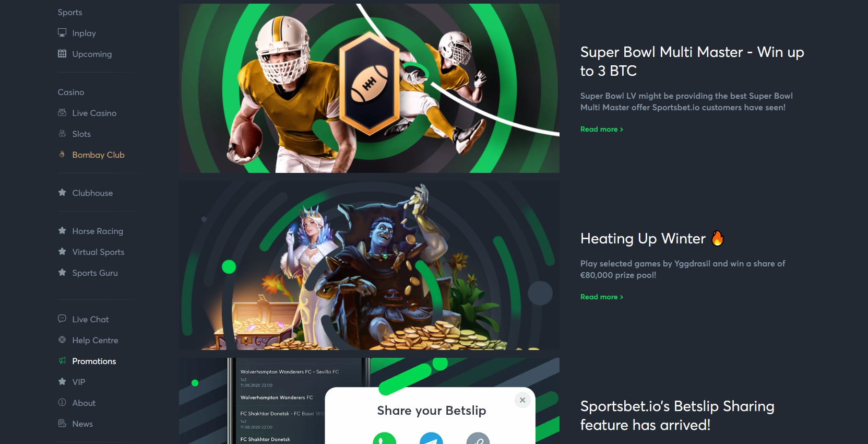Read more about Heating Up Winter
The image size is (868, 444).
tap(602, 297)
